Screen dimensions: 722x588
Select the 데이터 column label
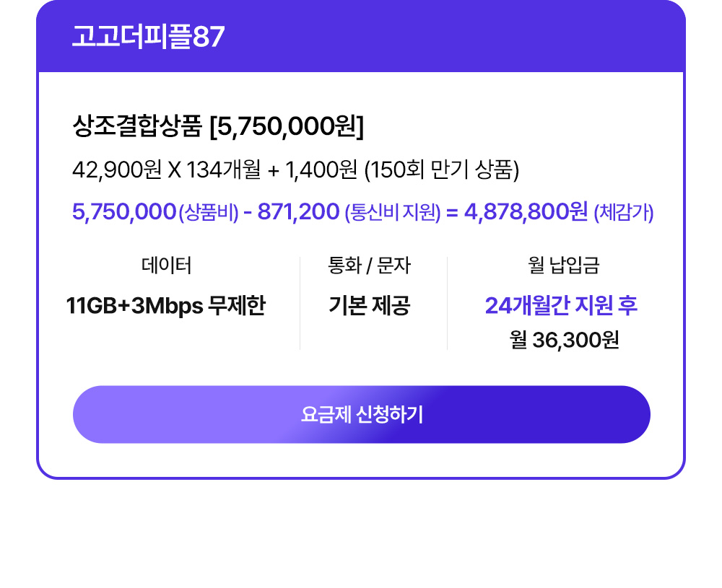[x=166, y=266]
